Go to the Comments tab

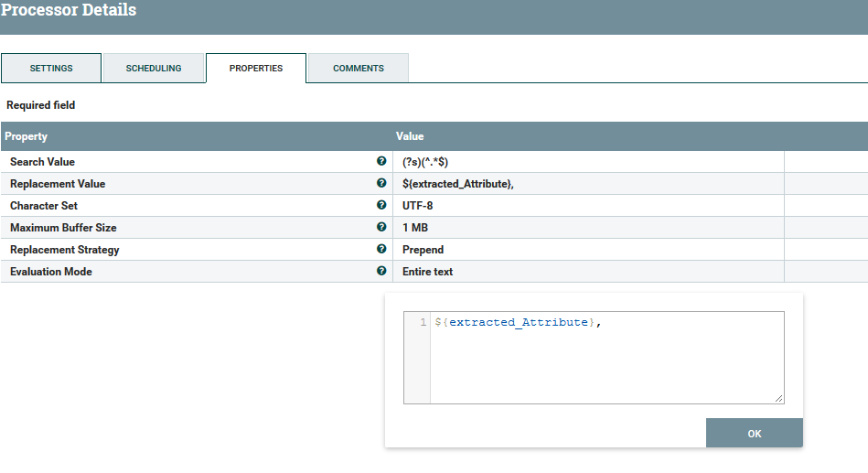[359, 69]
